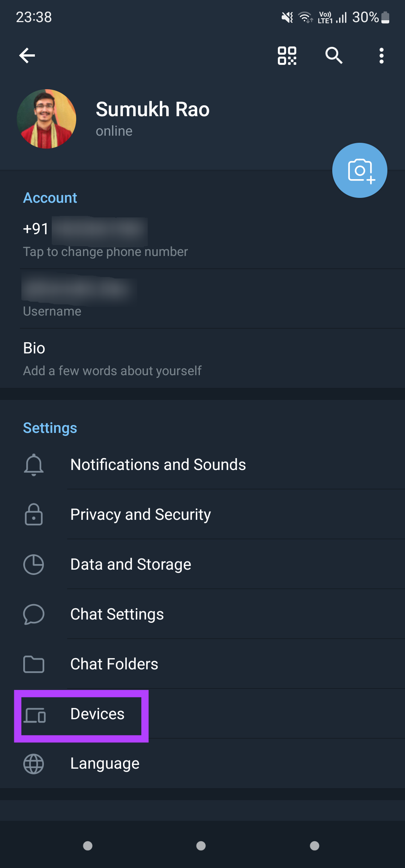Tap the Chat Folders folder icon
The height and width of the screenshot is (868, 405).
pos(34,664)
